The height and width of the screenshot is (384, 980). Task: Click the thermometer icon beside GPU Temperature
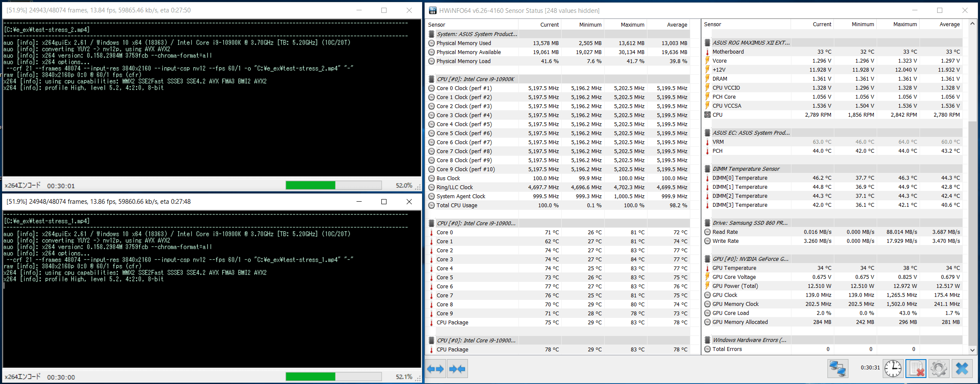tap(707, 268)
